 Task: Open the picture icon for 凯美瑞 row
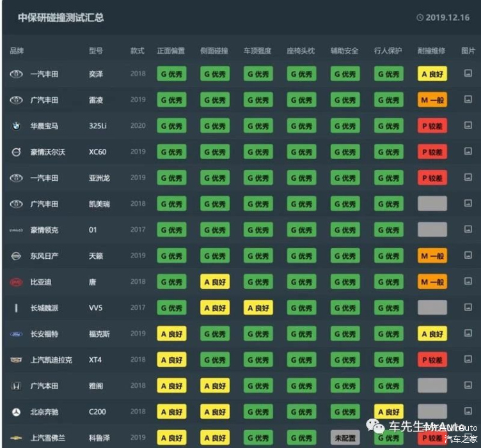(468, 203)
